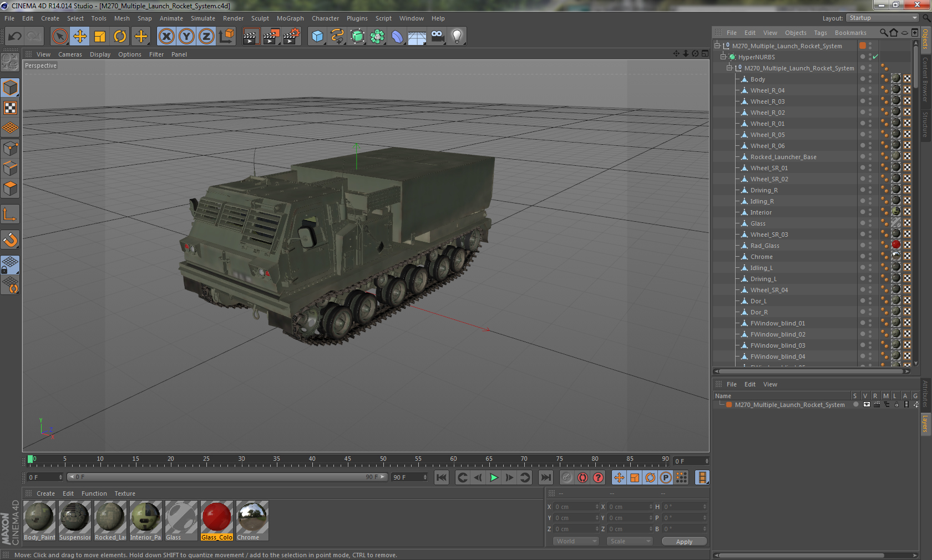Select the Body_Paint material swatch
932x560 pixels.
point(39,521)
